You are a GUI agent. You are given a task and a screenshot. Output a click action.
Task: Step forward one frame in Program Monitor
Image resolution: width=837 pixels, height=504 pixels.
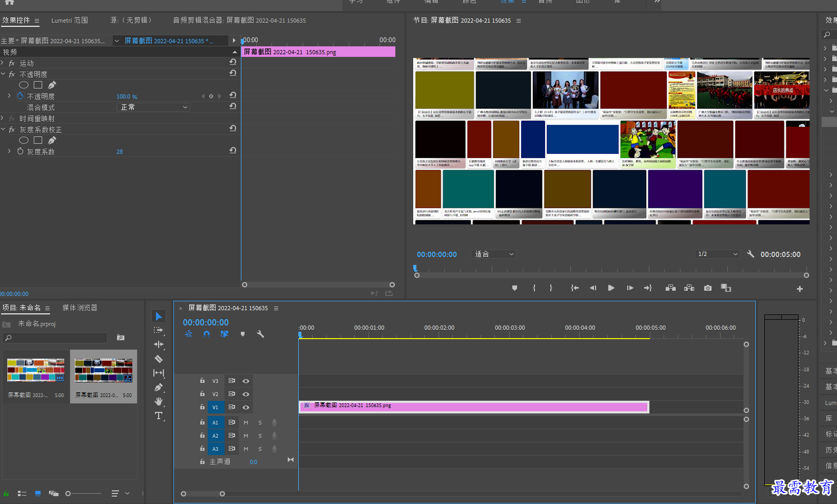point(630,288)
